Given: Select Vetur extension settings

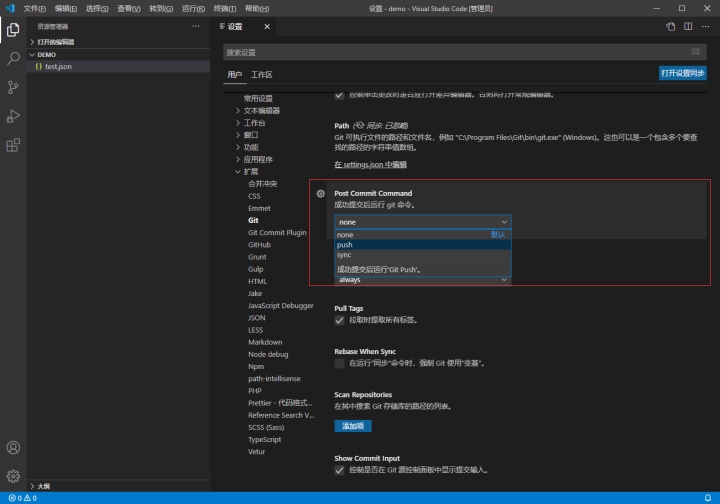Looking at the screenshot, I should point(256,452).
